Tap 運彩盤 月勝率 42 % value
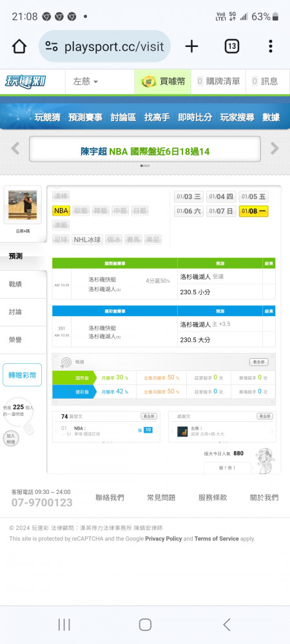290x644 pixels. (x=115, y=392)
